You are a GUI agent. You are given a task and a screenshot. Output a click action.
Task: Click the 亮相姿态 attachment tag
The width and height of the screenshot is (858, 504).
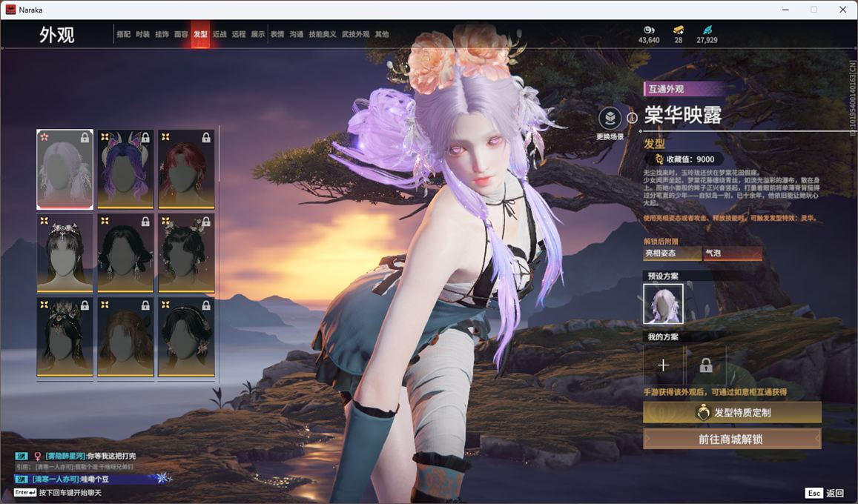(x=672, y=253)
